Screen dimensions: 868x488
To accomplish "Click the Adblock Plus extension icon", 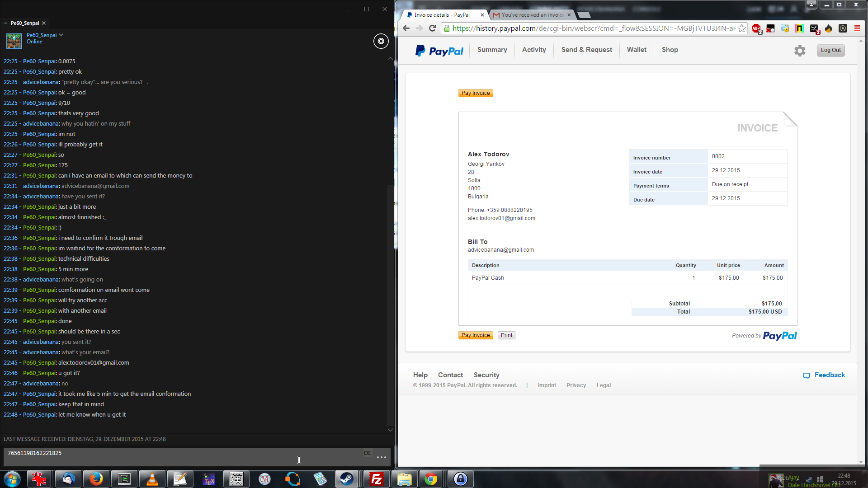I will tap(756, 28).
